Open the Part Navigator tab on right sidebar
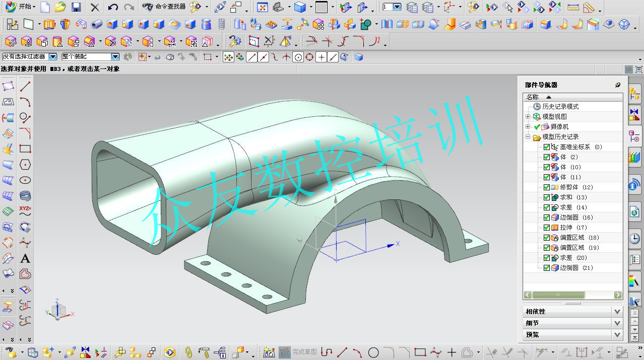 click(x=635, y=136)
